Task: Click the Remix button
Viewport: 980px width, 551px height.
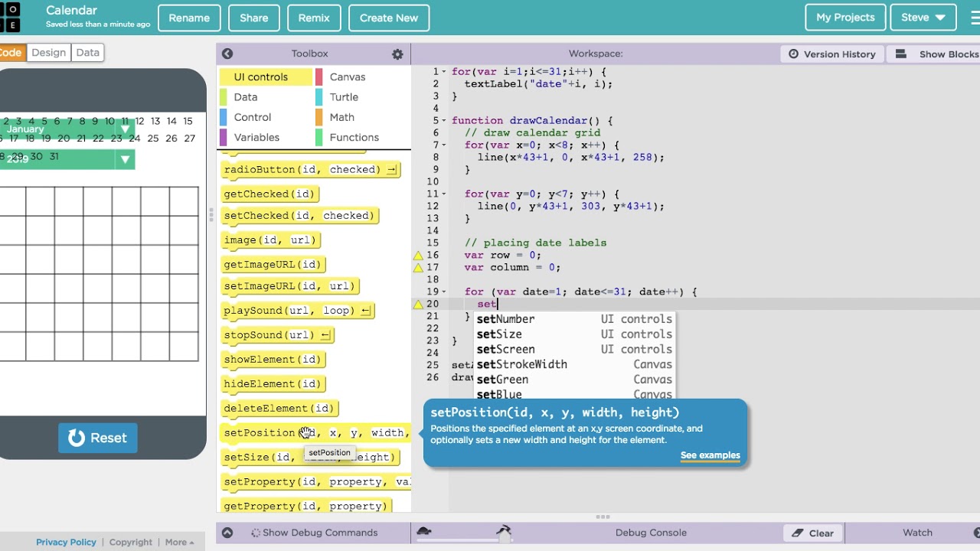Action: (314, 18)
